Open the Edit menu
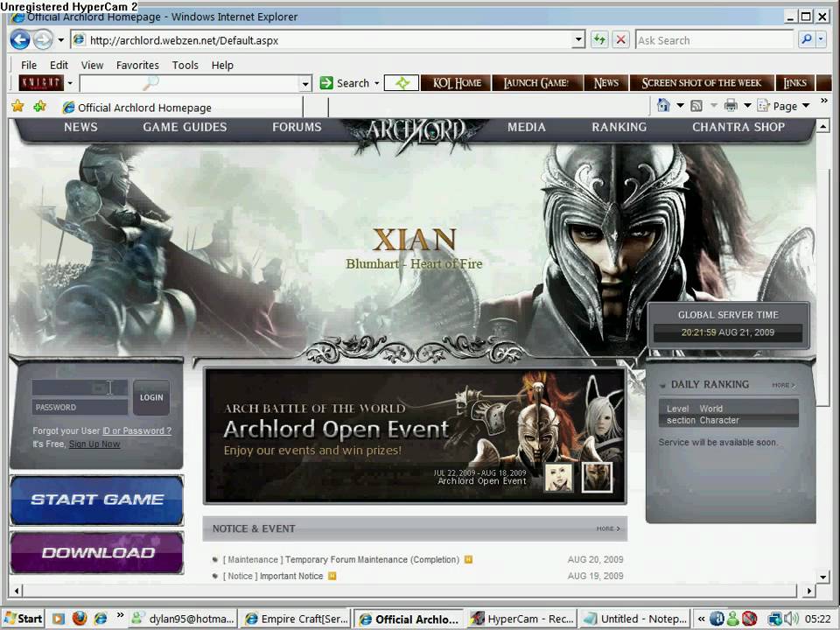The image size is (840, 630). click(59, 65)
